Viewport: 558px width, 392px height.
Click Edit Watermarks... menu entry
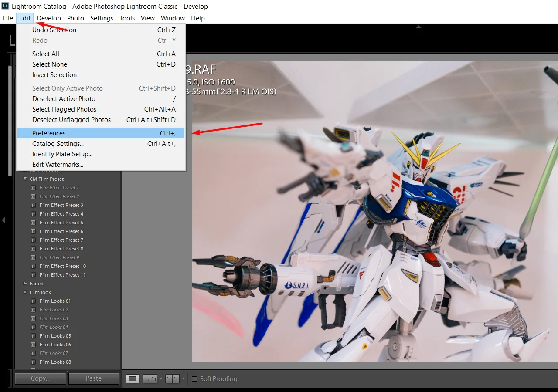[101, 165]
